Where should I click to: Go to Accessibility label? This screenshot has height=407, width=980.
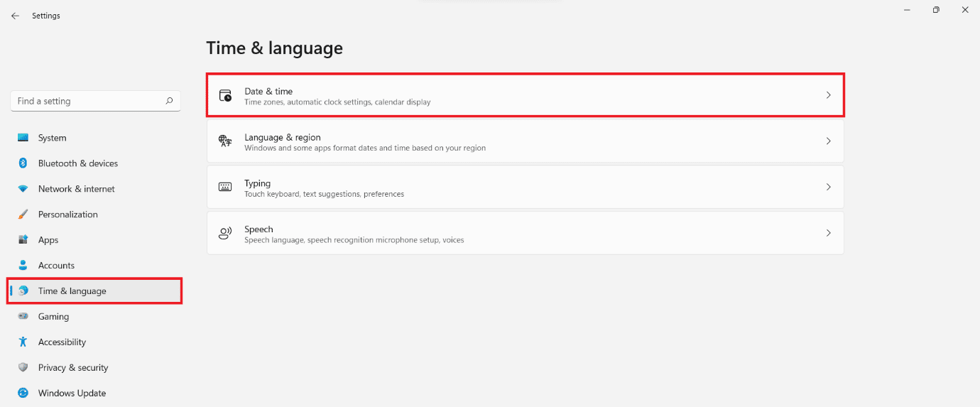[62, 342]
